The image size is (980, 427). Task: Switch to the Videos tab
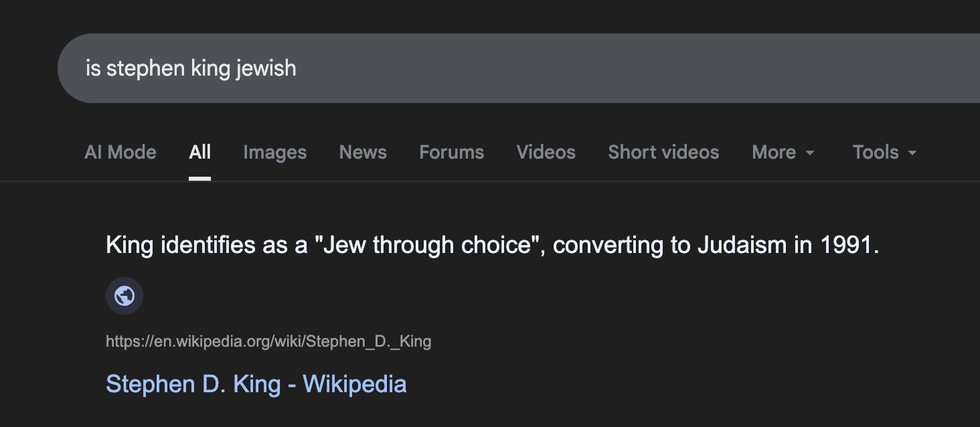coord(546,153)
